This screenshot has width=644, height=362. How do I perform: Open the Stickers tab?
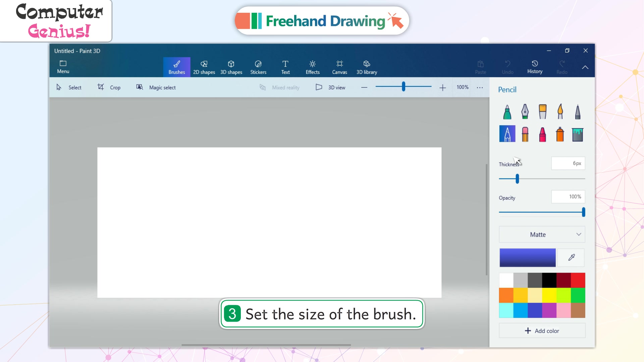coord(258,67)
